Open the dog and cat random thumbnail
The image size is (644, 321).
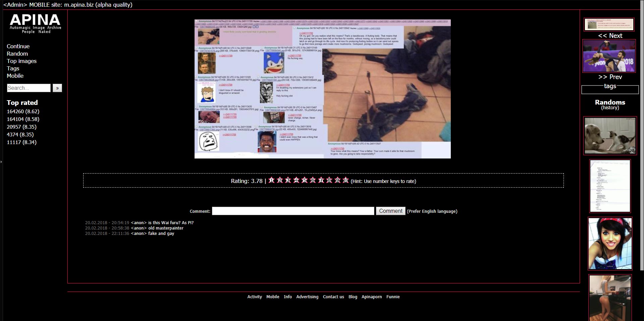(610, 136)
